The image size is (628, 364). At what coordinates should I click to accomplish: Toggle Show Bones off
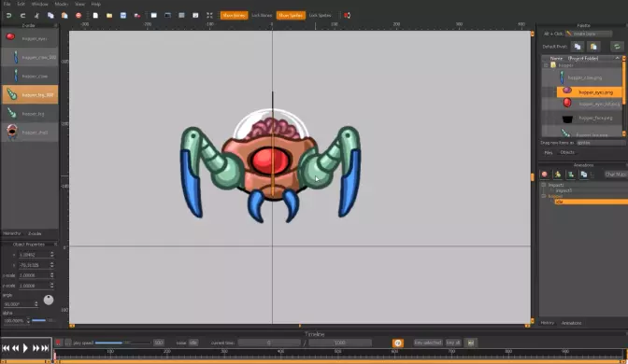coord(234,15)
